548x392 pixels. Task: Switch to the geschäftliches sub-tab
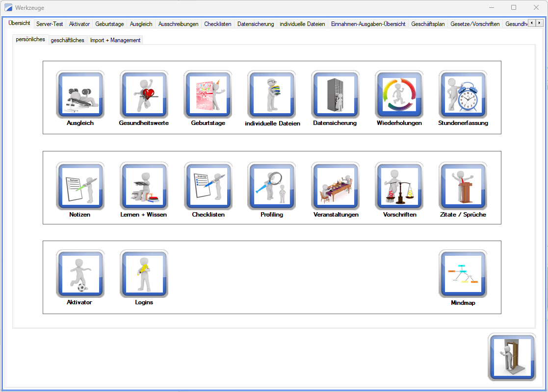point(67,40)
